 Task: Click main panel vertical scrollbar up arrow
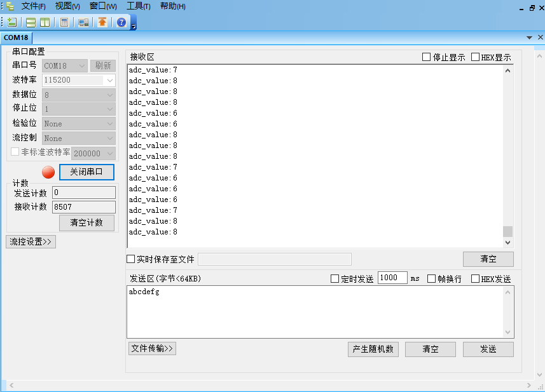539,56
